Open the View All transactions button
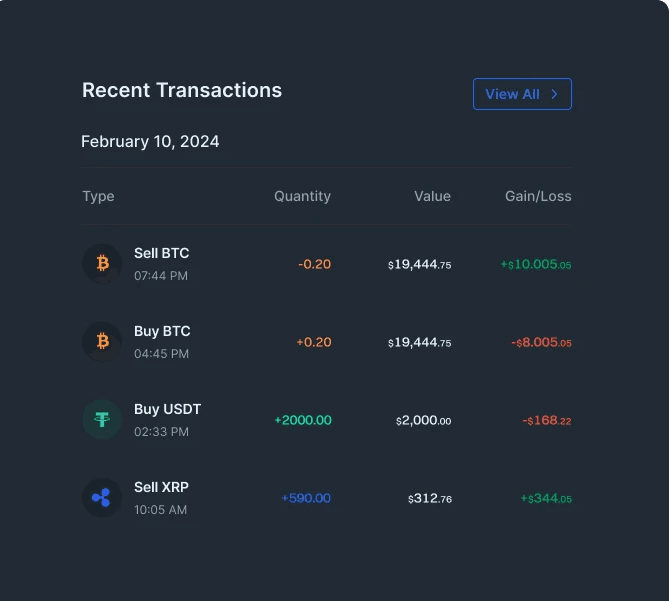Viewport: 669px width, 601px height. pos(522,94)
